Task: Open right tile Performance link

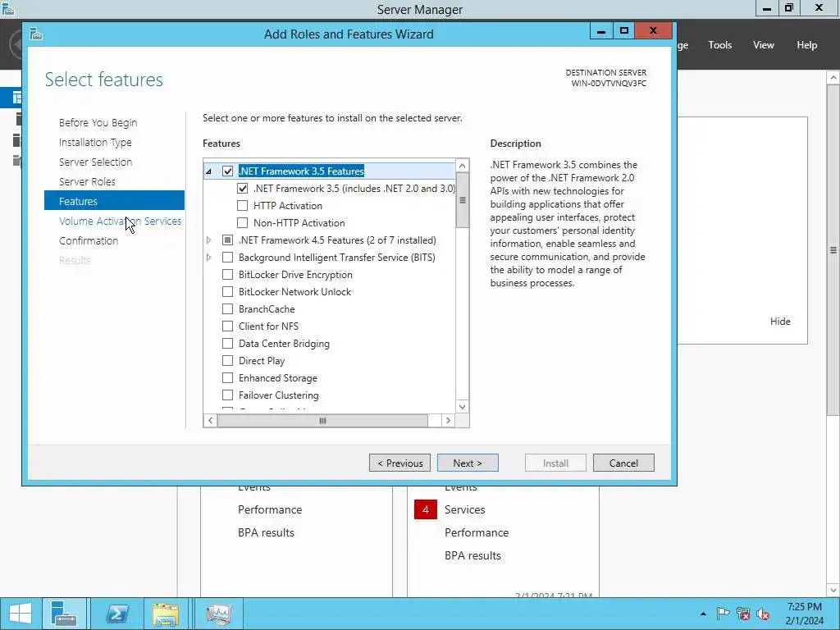Action: (477, 532)
